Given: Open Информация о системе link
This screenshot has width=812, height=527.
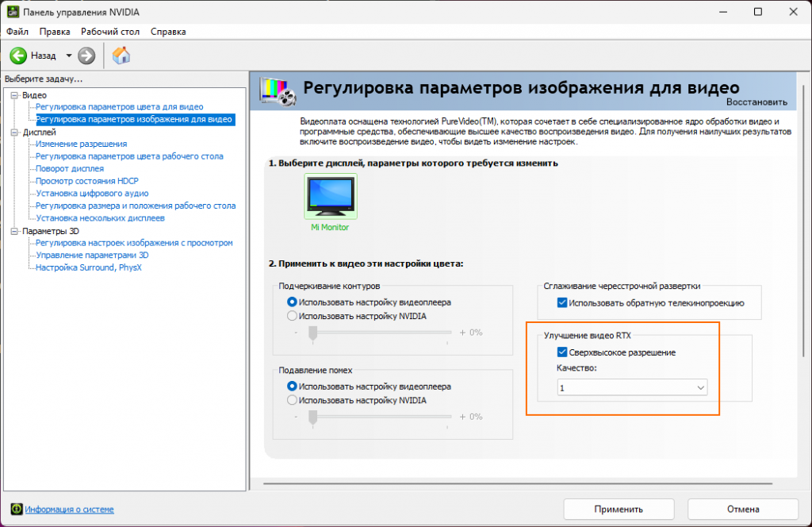Looking at the screenshot, I should click(x=70, y=509).
